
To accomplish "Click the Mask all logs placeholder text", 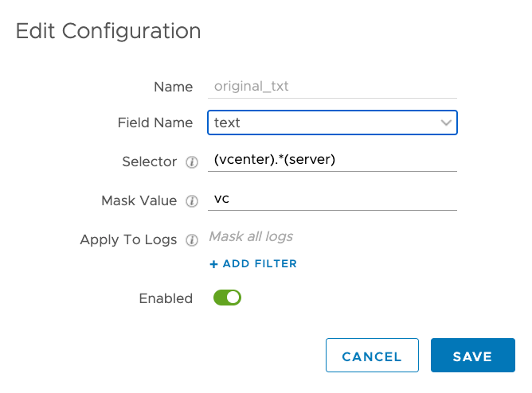I will click(x=251, y=236).
